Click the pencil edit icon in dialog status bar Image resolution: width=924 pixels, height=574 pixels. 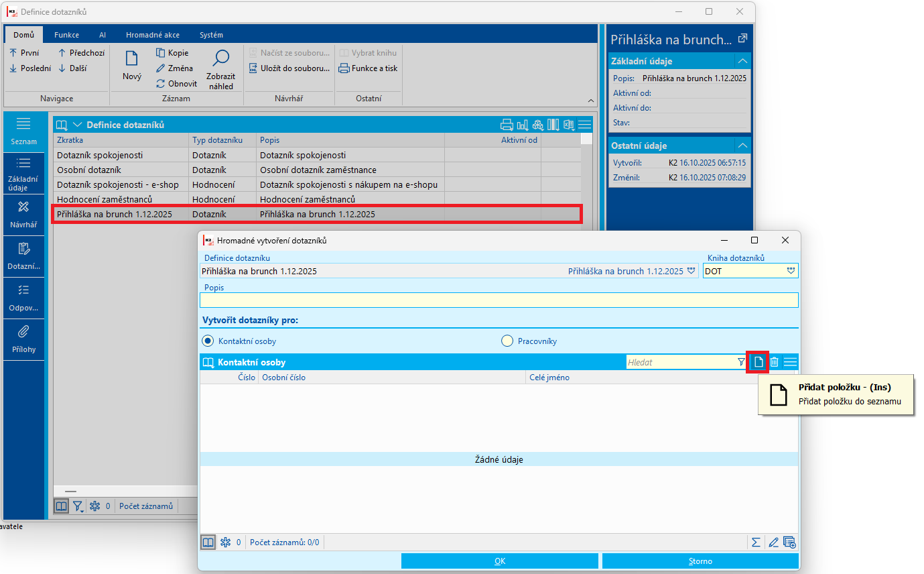[x=773, y=542]
